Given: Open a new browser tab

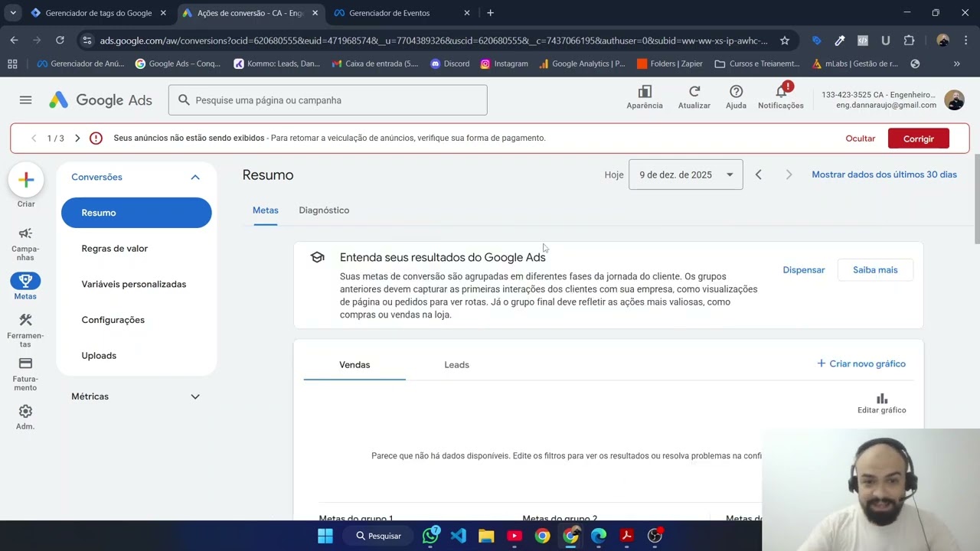Looking at the screenshot, I should (490, 13).
